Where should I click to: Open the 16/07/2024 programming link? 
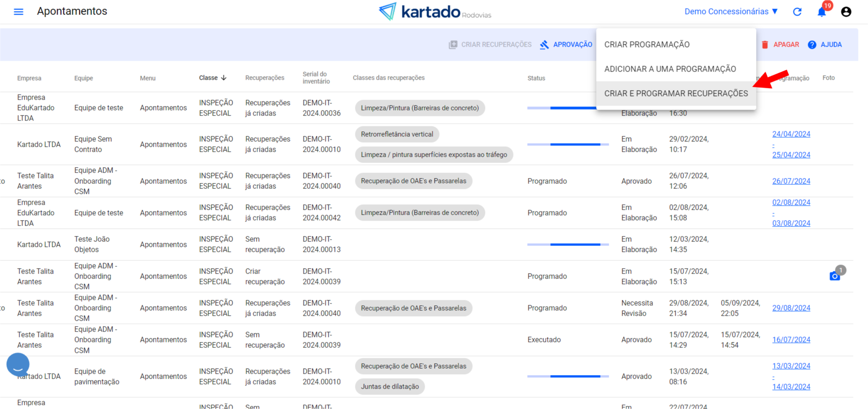tap(791, 340)
